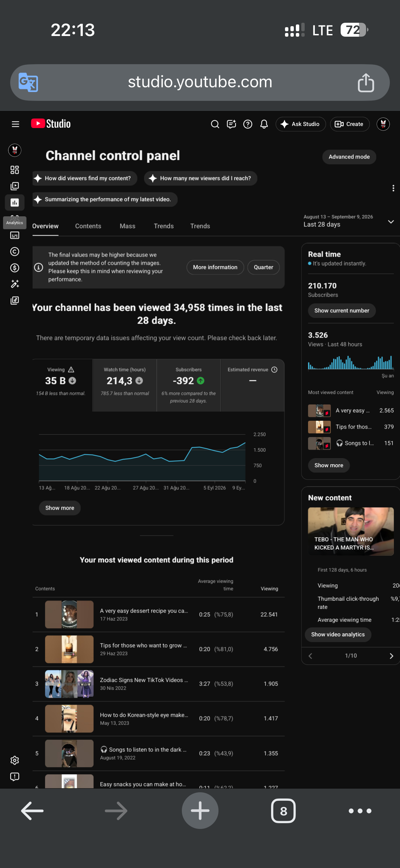Open Customization magic wand icon
Viewport: 400px width, 868px height.
[x=15, y=284]
